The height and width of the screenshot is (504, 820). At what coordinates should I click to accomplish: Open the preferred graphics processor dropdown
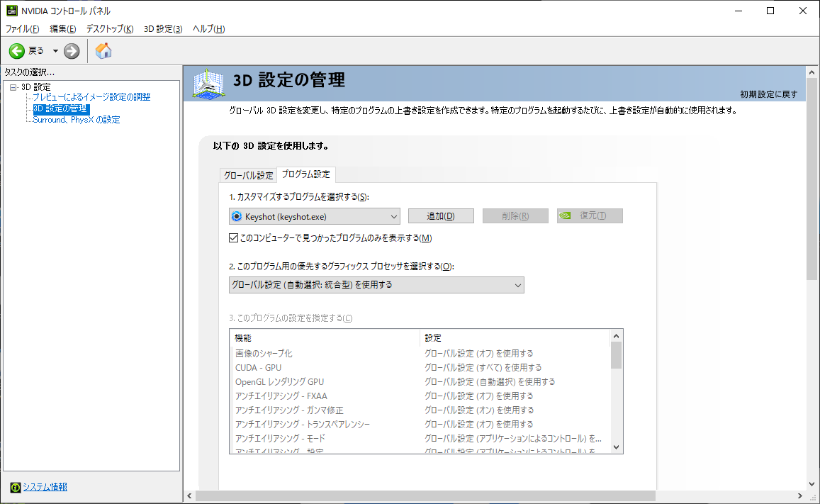[376, 285]
